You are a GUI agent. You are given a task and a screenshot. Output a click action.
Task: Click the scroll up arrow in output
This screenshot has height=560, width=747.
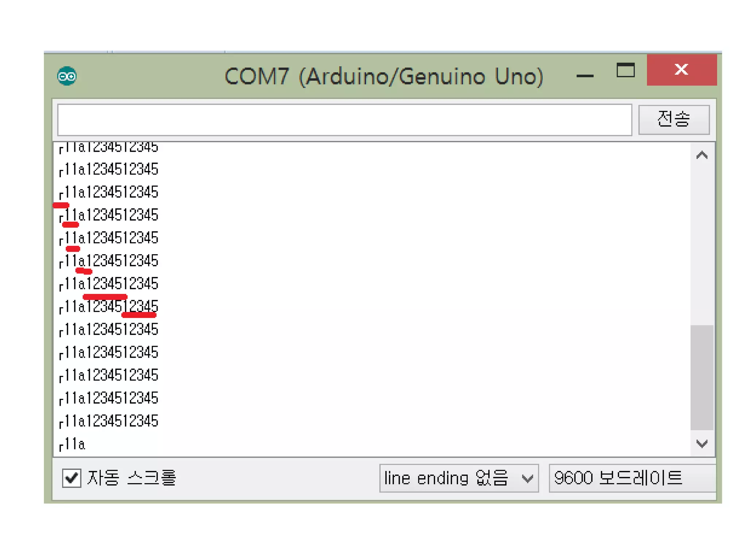coord(701,156)
